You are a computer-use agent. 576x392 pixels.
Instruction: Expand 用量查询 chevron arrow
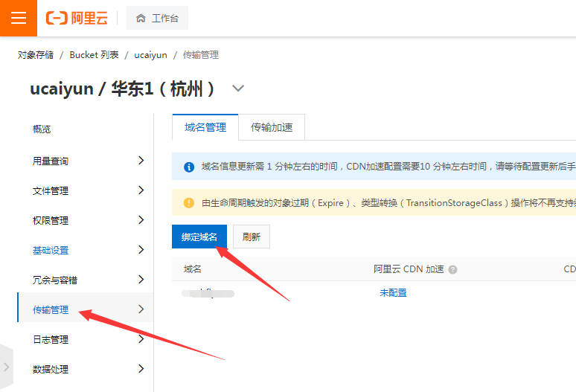[141, 160]
